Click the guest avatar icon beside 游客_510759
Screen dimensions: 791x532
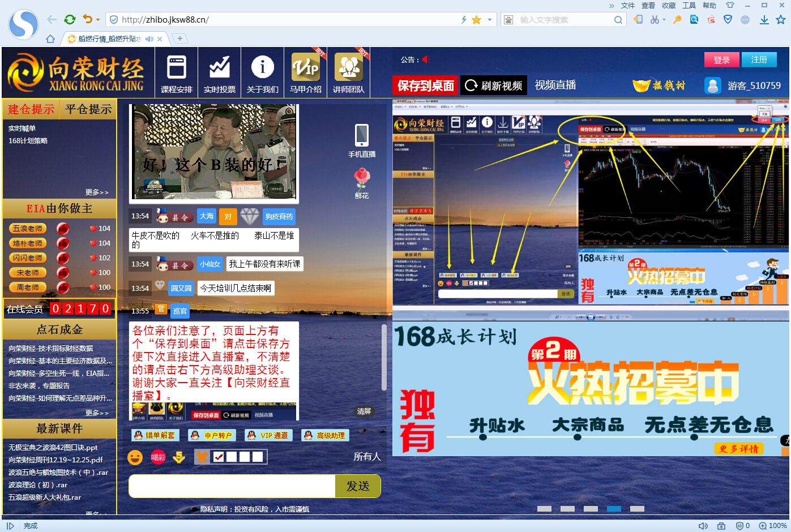pyautogui.click(x=713, y=85)
